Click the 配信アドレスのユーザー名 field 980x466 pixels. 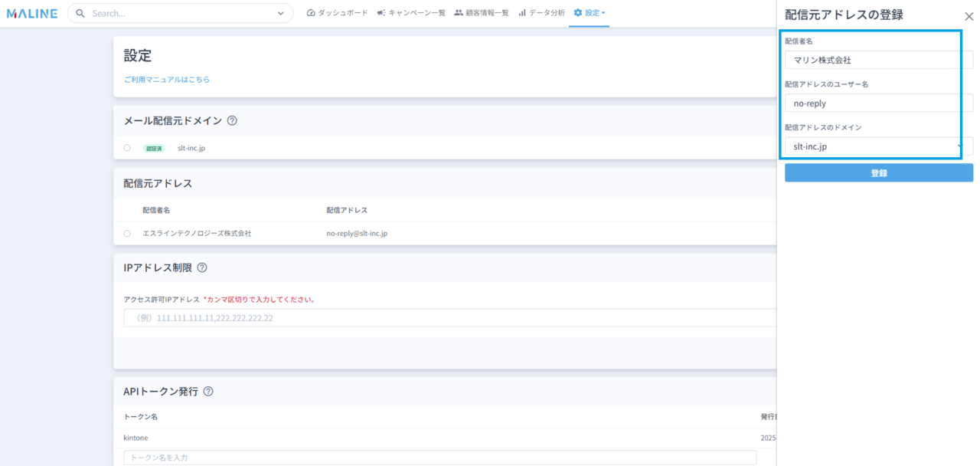878,103
